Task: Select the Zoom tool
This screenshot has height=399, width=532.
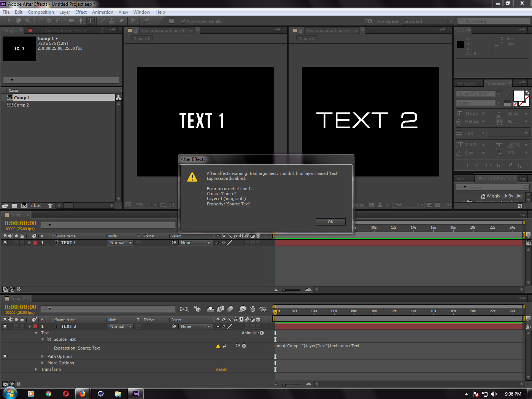Action: click(27, 21)
